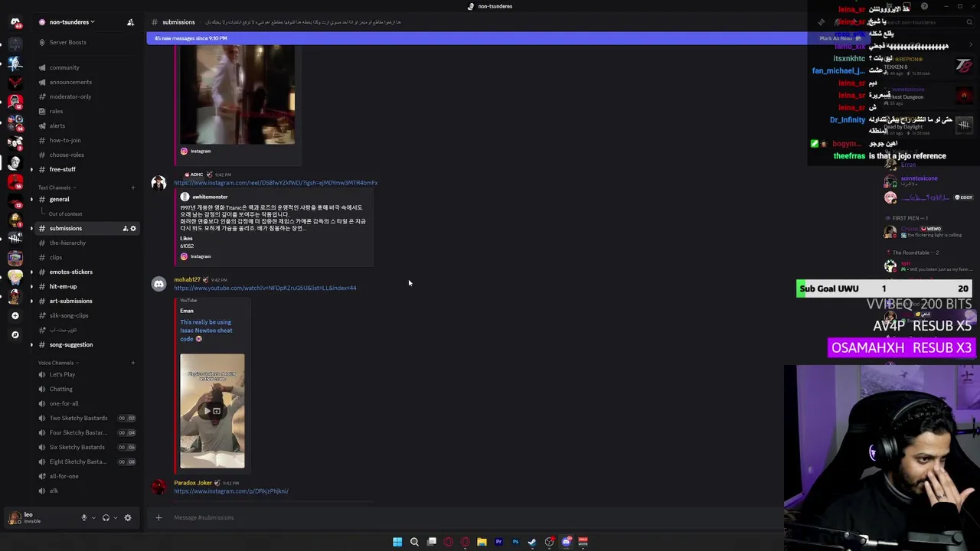The width and height of the screenshot is (980, 551).
Task: Open clips channel
Action: pyautogui.click(x=56, y=257)
